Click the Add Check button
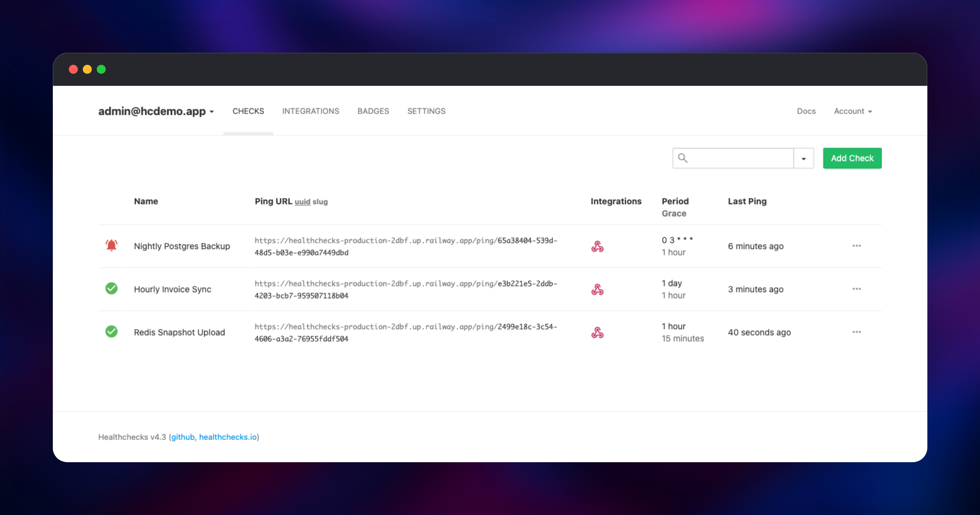Screen dimensions: 980x515 pos(852,158)
